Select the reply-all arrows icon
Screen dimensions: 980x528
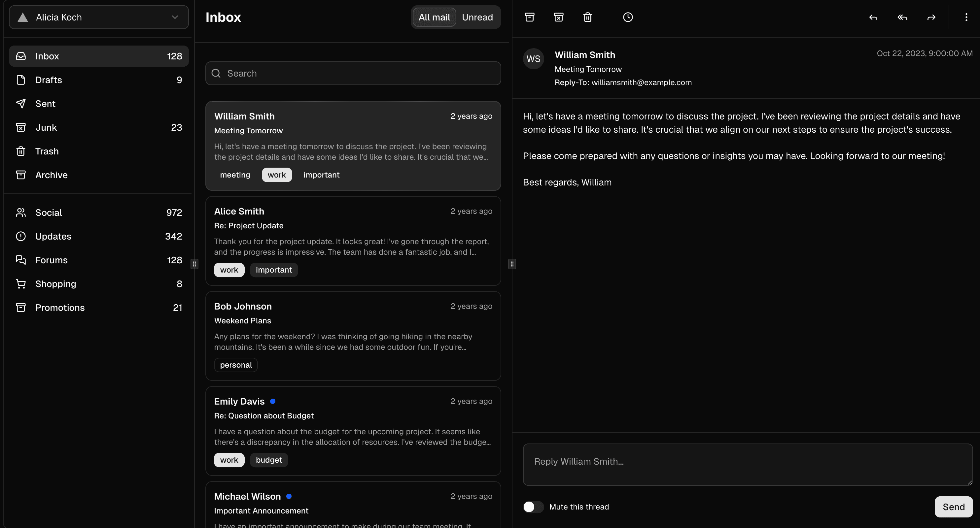(x=902, y=17)
